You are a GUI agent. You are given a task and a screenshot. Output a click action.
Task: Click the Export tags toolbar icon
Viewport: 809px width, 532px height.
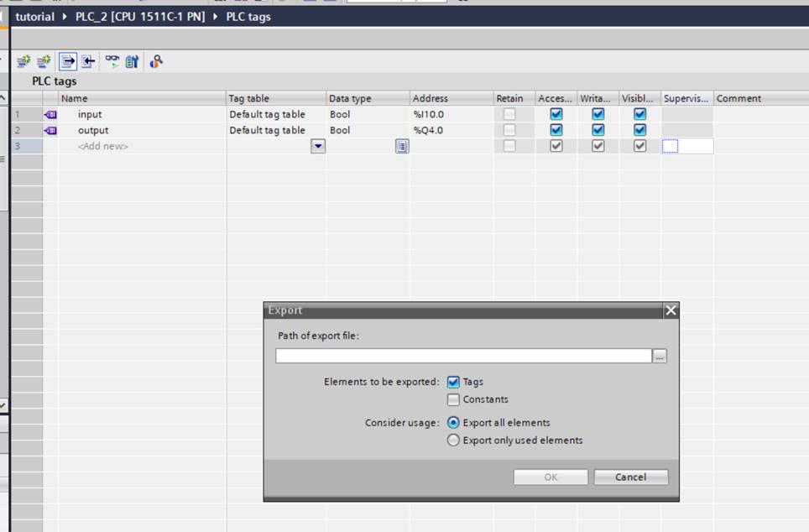point(68,61)
